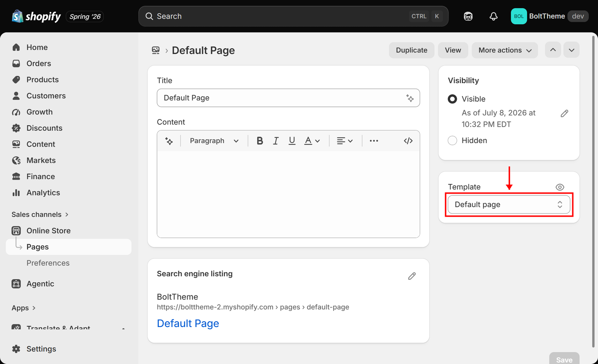
Task: Go to Products in sidebar
Action: 43,80
